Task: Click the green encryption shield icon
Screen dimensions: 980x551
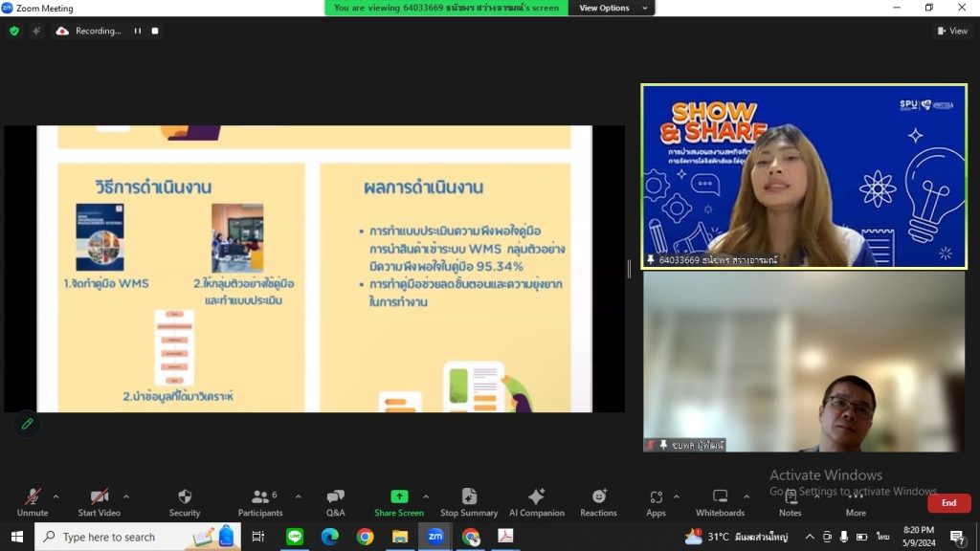Action: (14, 31)
